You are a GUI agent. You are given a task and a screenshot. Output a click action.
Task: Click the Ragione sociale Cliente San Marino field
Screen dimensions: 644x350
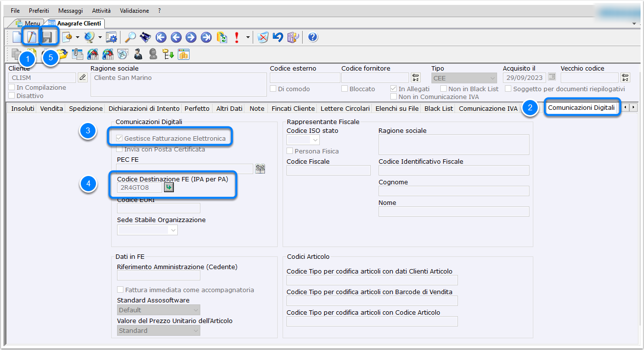tap(179, 84)
